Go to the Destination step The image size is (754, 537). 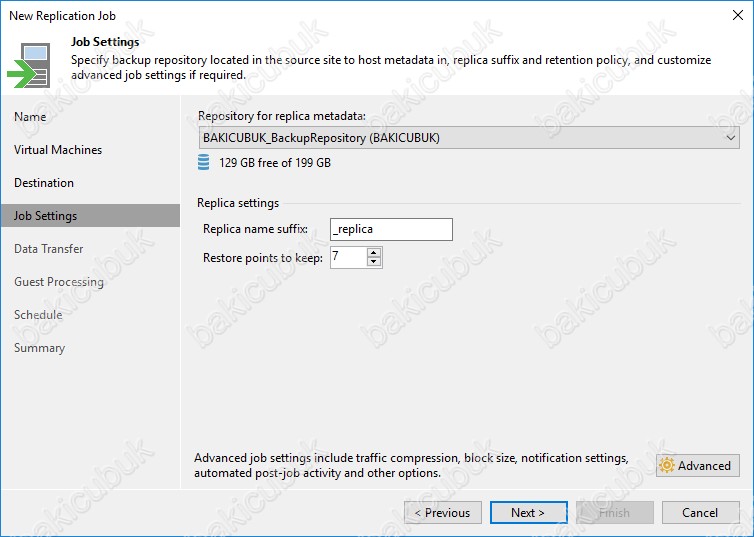click(x=44, y=183)
